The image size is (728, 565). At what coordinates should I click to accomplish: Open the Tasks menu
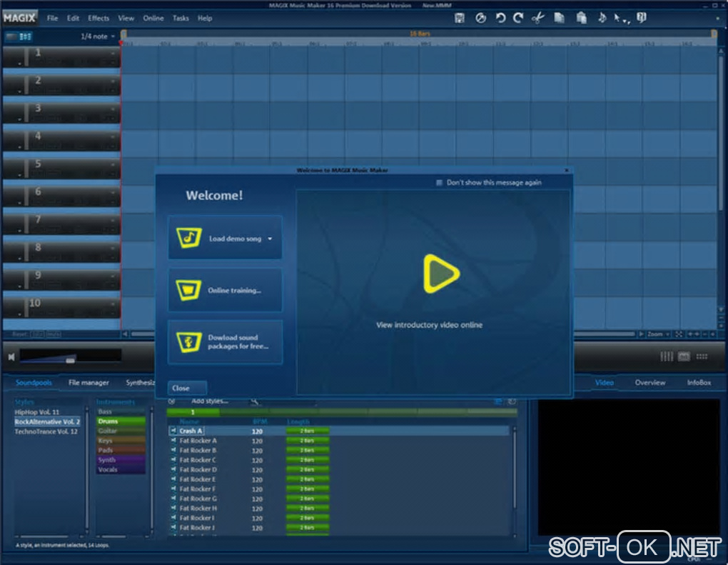click(181, 18)
